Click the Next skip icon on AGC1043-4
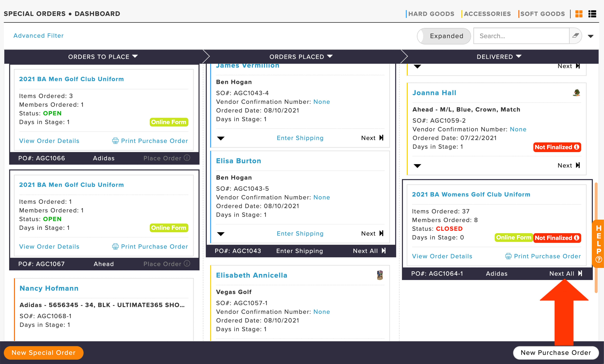The height and width of the screenshot is (364, 604). [x=381, y=138]
